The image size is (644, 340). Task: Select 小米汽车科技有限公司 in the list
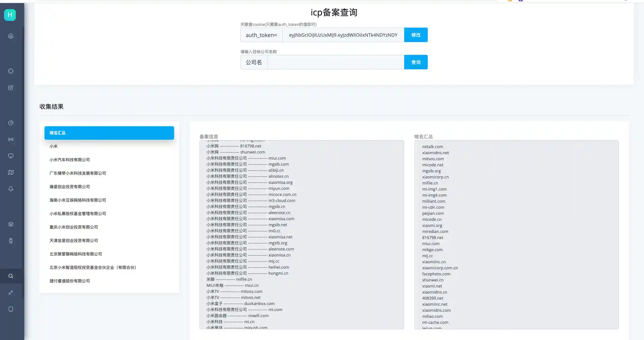[x=70, y=160]
